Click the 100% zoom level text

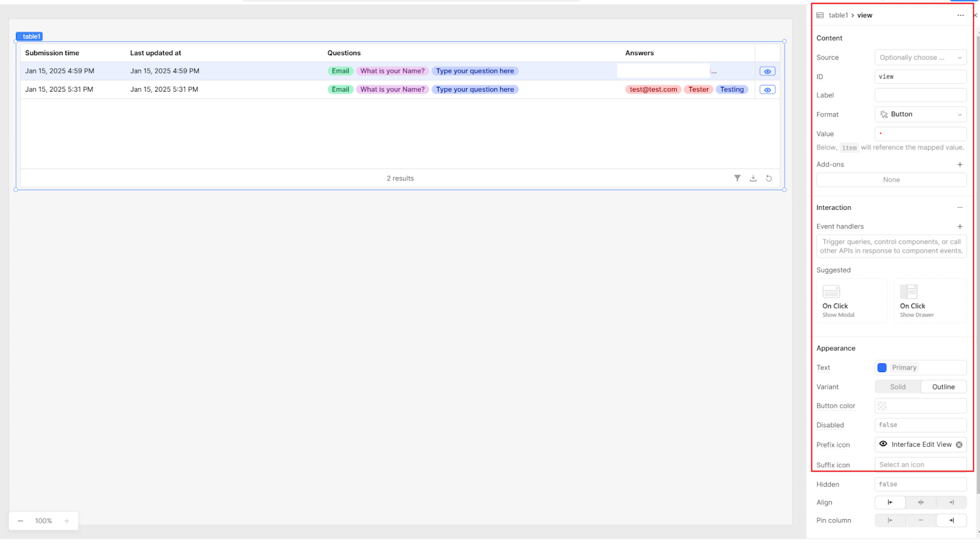click(x=43, y=521)
